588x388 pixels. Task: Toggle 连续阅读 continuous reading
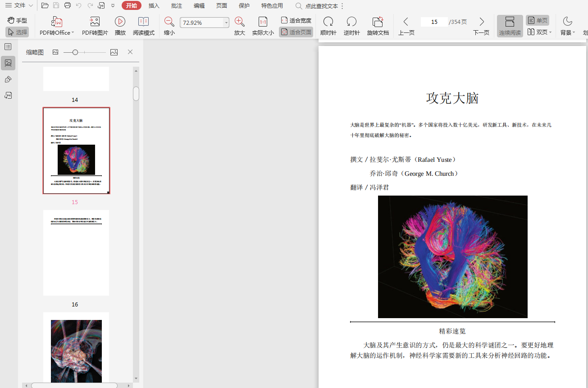coord(510,26)
